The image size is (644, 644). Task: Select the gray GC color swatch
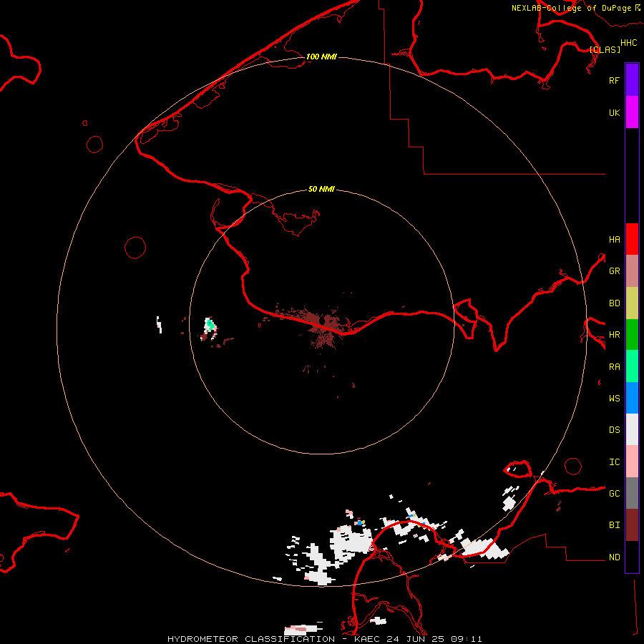[632, 493]
